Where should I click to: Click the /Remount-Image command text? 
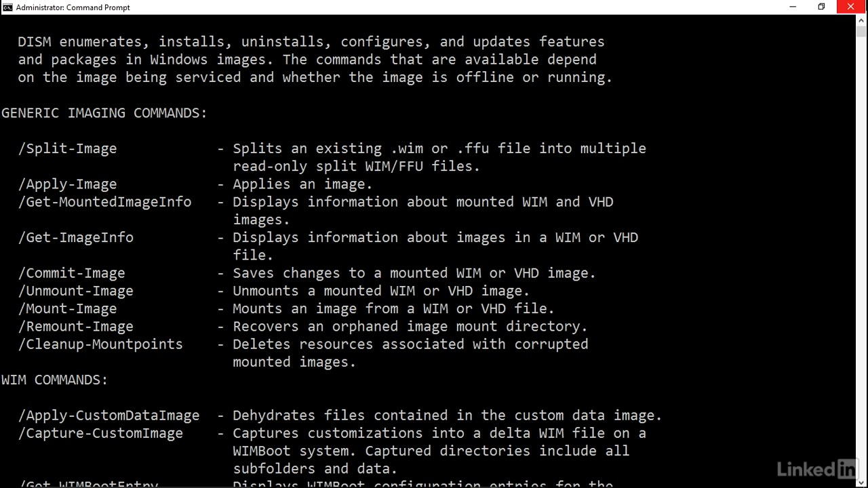75,326
